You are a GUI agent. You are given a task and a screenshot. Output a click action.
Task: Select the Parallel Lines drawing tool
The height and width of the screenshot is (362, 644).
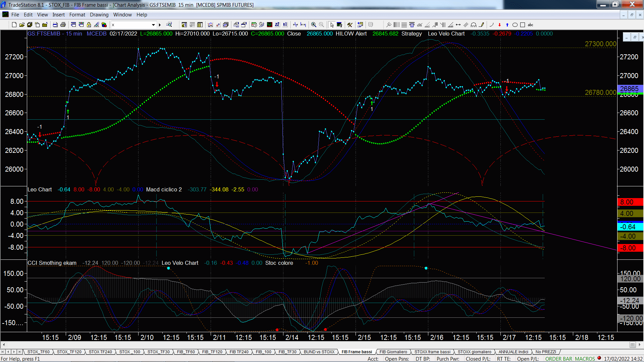[466, 25]
